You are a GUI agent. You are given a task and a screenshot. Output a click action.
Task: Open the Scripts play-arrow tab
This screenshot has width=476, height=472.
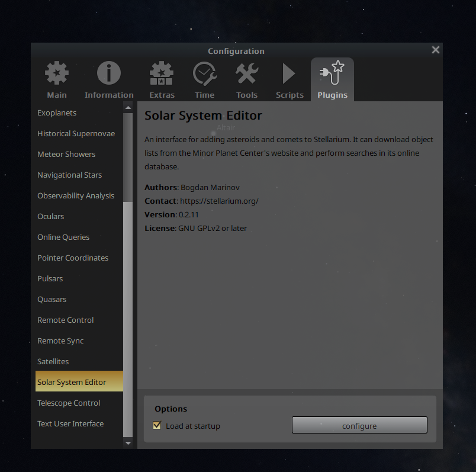coord(290,80)
